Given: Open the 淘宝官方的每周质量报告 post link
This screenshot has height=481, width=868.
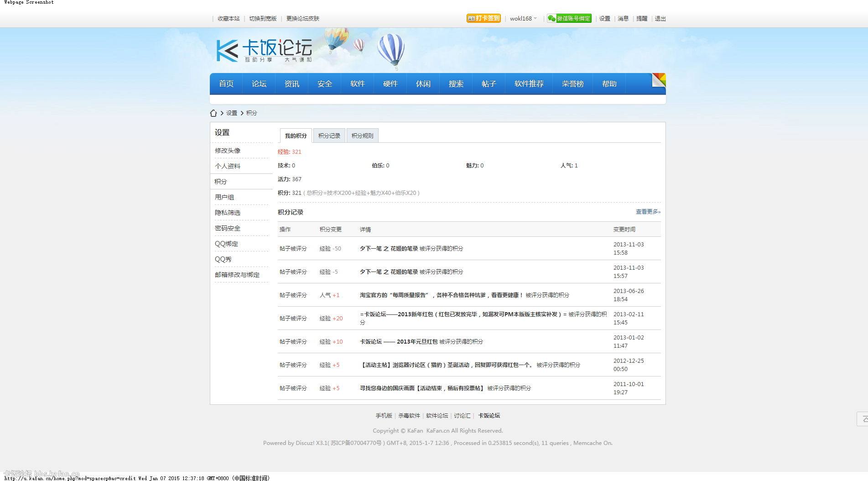Looking at the screenshot, I should 442,295.
